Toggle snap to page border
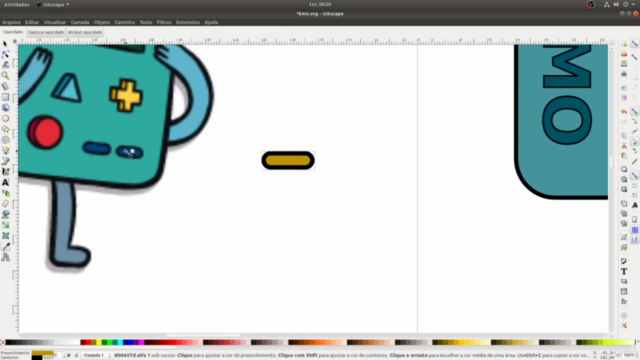Screen dimensions: 640x360 point(635,220)
